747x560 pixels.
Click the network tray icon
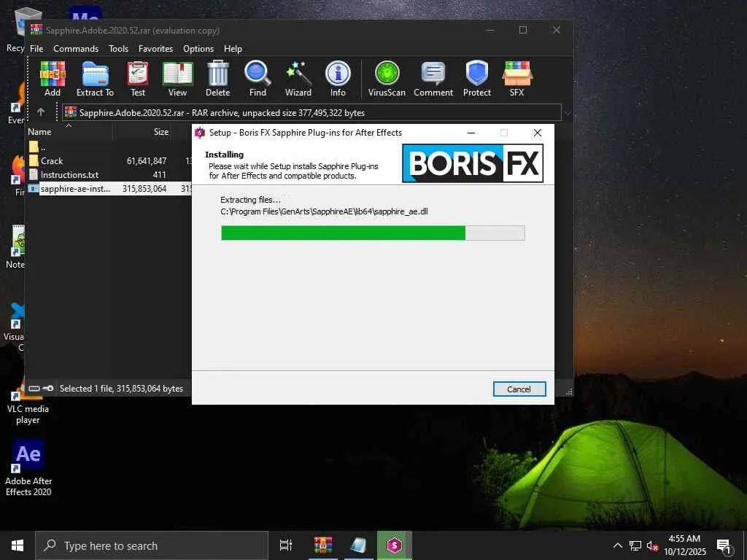click(635, 545)
